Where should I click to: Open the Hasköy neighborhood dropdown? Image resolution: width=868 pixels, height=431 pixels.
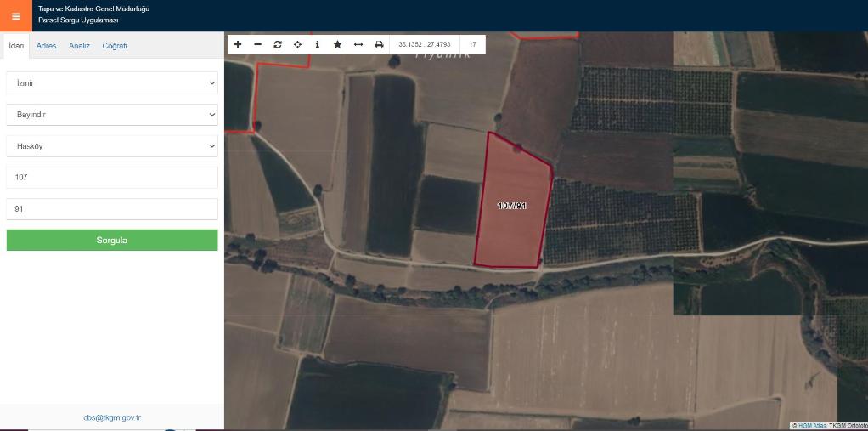point(111,146)
